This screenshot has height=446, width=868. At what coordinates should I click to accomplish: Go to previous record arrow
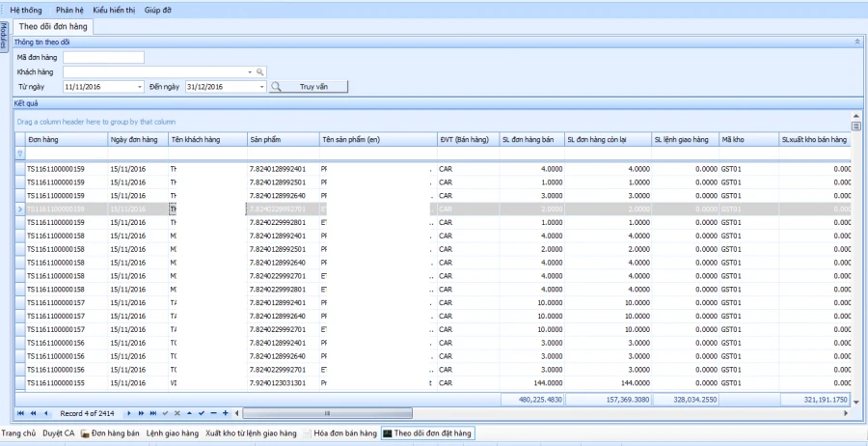(45, 413)
